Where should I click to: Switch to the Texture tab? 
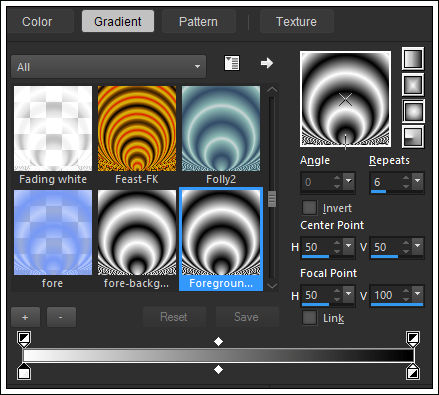296,22
